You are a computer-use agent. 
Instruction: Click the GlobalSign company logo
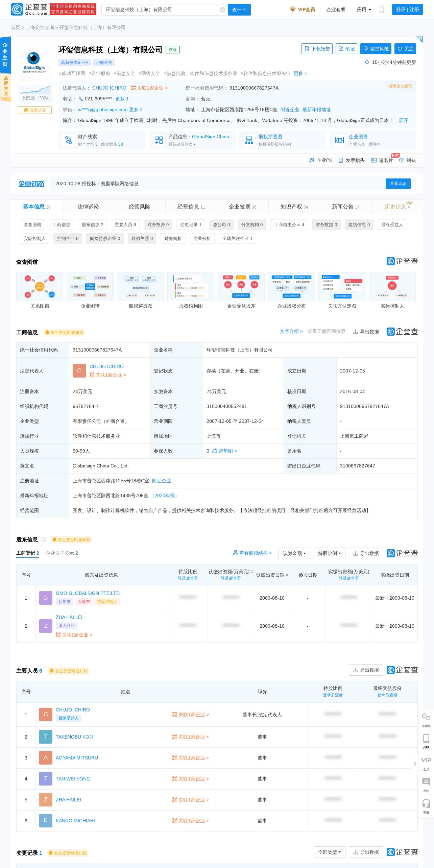click(x=35, y=63)
